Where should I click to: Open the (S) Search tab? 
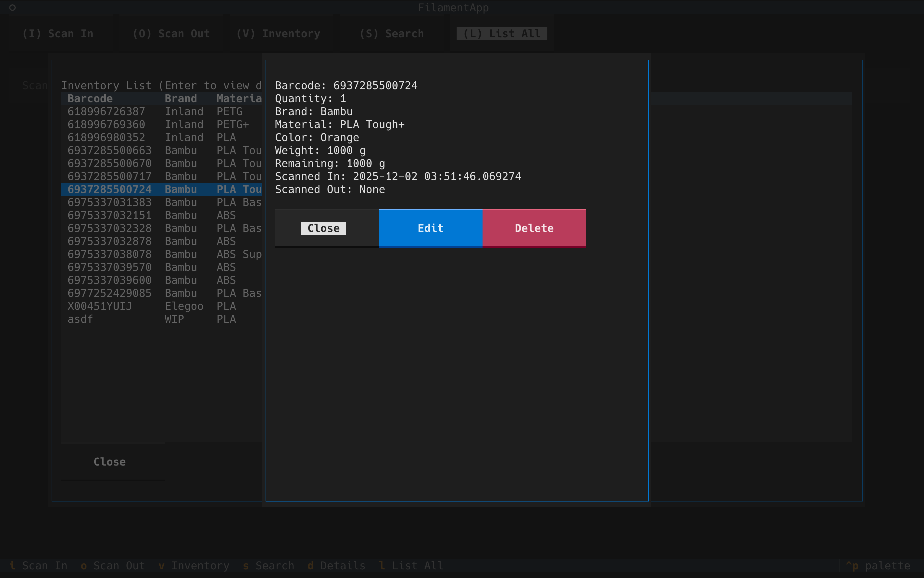tap(391, 34)
